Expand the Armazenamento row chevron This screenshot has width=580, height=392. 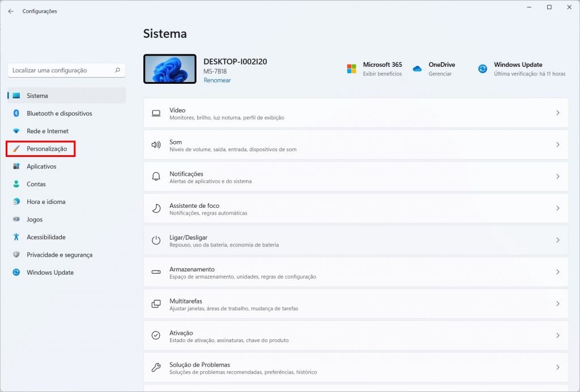557,272
